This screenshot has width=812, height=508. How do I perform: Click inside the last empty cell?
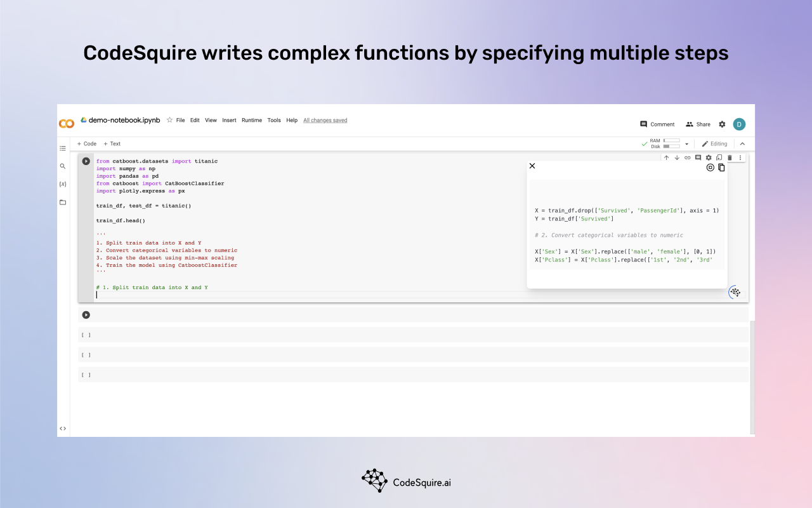pos(413,375)
